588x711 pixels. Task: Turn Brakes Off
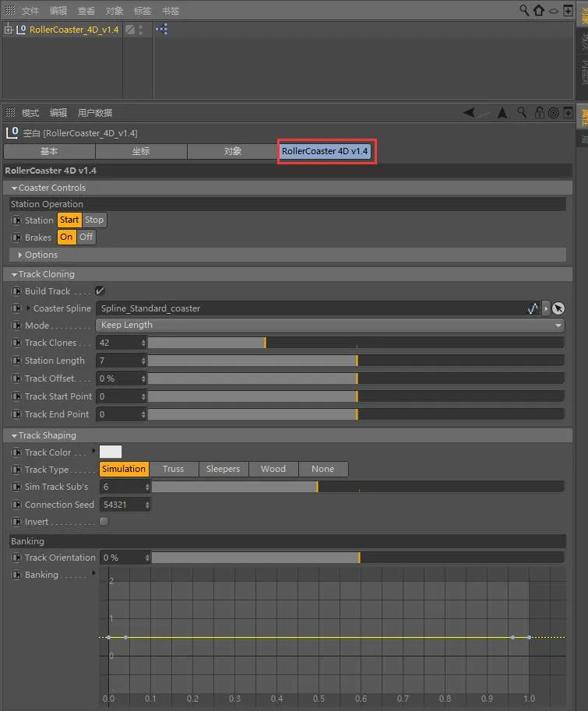pos(86,238)
